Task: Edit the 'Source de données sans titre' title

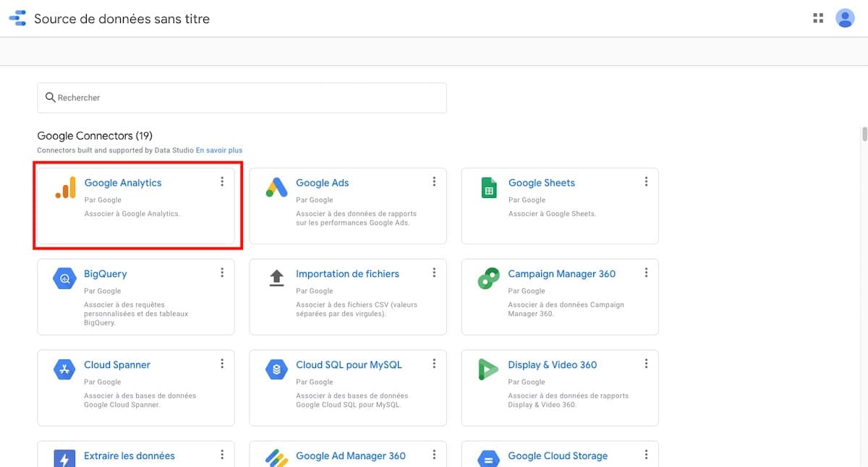Action: tap(122, 19)
